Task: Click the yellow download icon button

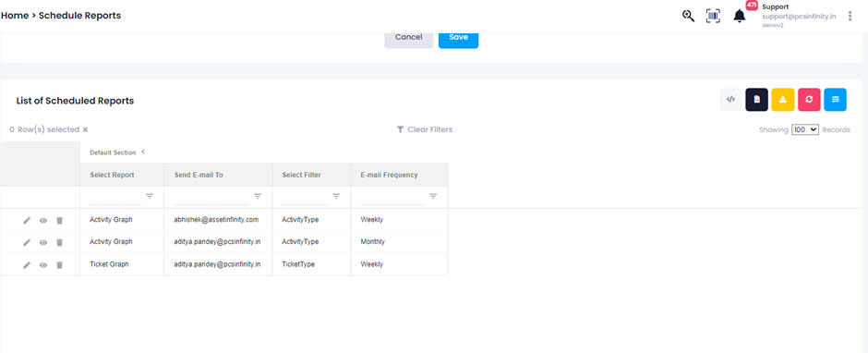Action: tap(783, 100)
